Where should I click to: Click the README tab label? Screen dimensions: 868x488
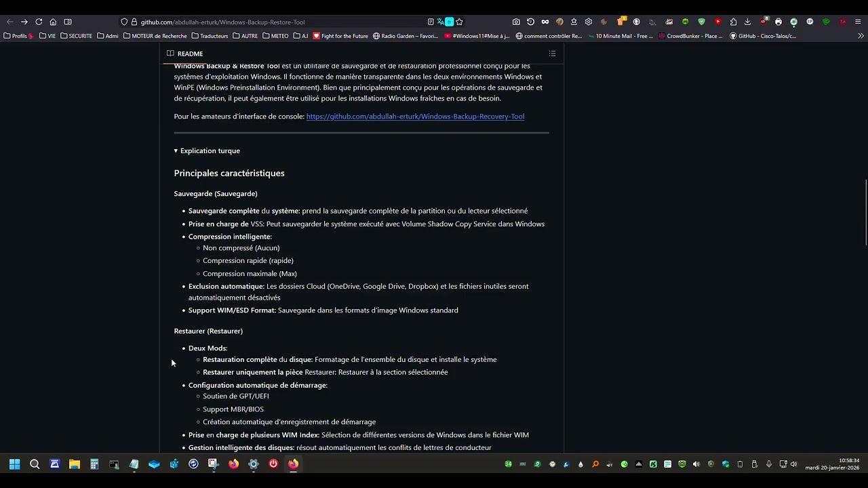click(x=190, y=54)
